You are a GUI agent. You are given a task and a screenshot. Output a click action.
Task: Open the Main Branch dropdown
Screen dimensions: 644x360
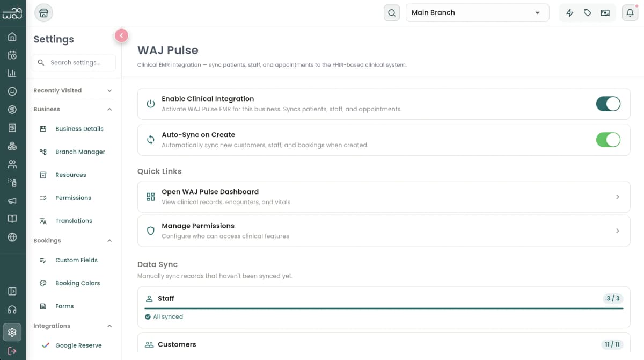pos(477,12)
